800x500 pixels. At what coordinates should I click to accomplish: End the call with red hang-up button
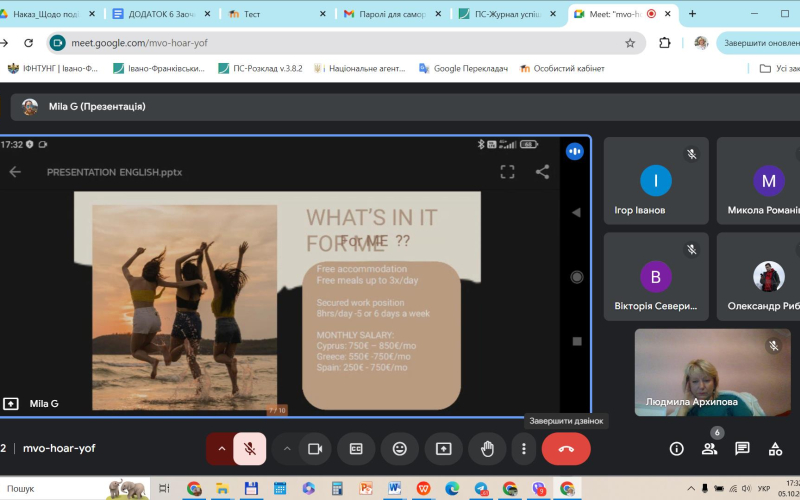click(x=566, y=448)
